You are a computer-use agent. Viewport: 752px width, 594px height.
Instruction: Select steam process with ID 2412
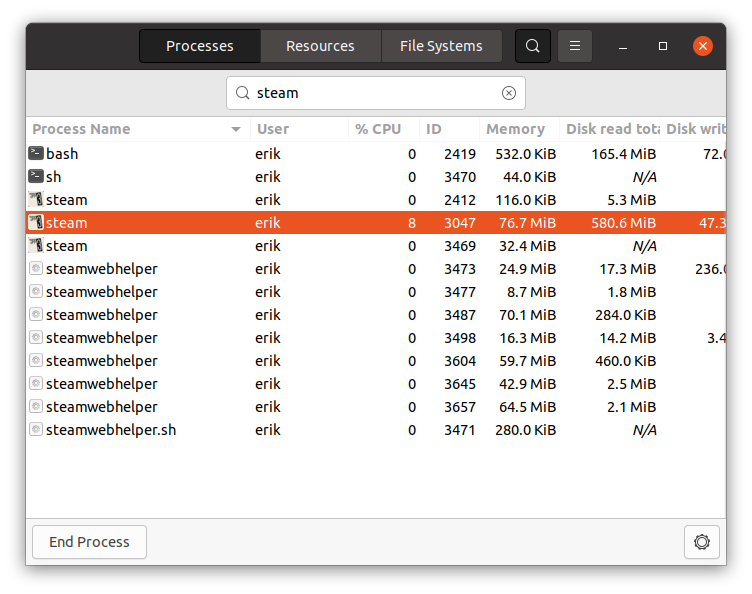pyautogui.click(x=67, y=200)
